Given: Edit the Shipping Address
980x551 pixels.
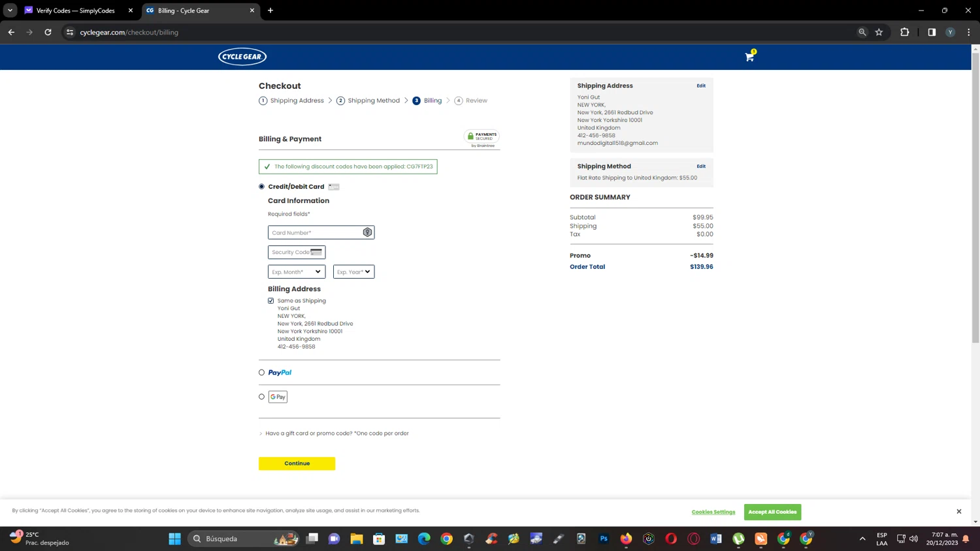Looking at the screenshot, I should [x=701, y=86].
